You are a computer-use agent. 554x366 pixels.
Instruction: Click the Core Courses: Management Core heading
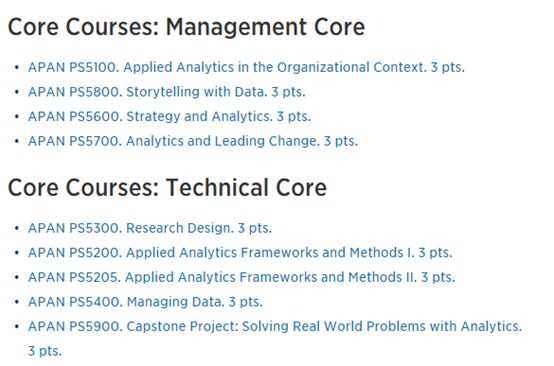point(186,27)
